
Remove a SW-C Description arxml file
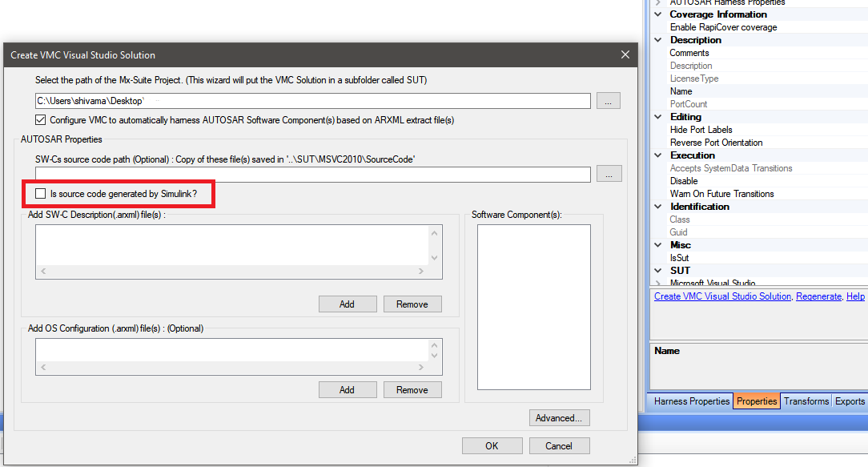point(412,304)
